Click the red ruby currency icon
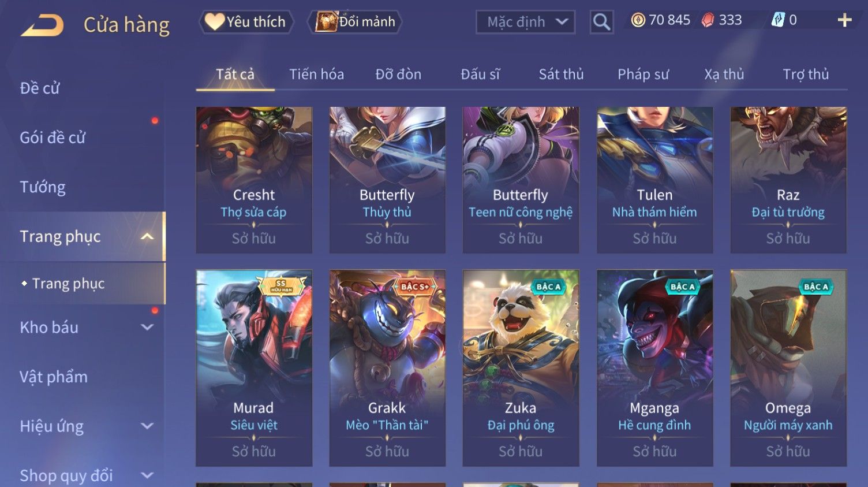 (x=708, y=20)
